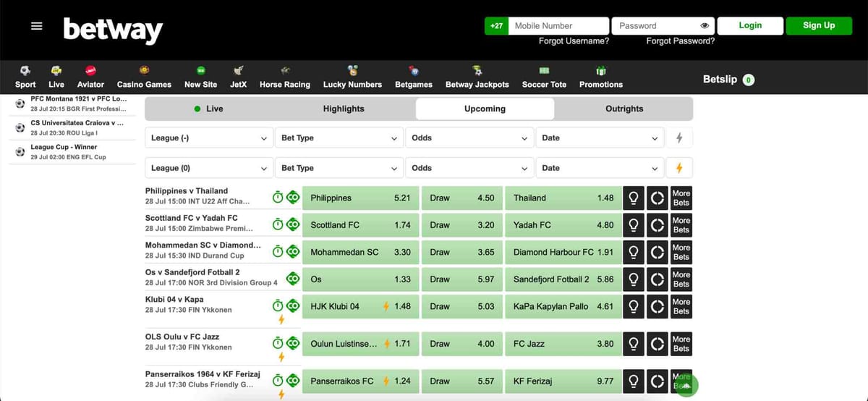This screenshot has height=401, width=868.
Task: Open PFC Montana 1921 match in sidebar
Action: pos(71,104)
